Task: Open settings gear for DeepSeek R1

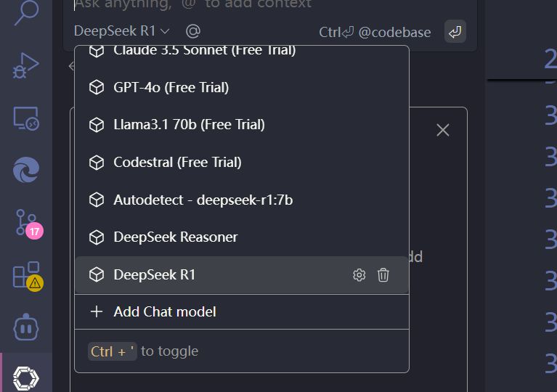Action: (359, 275)
